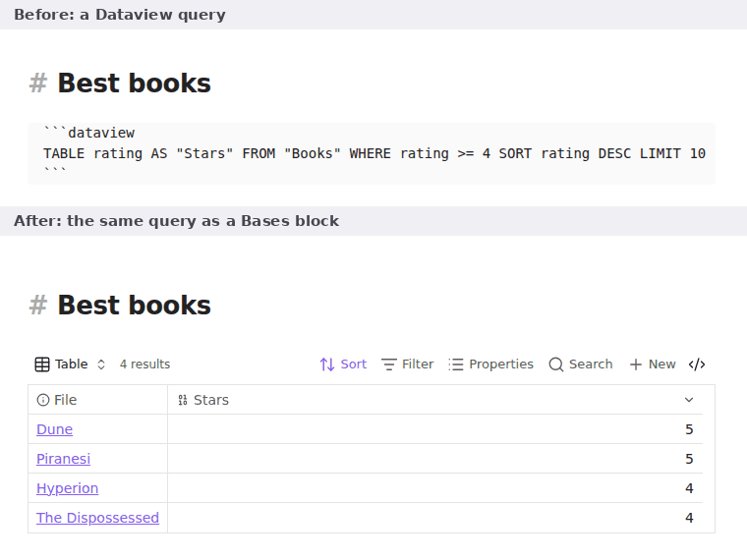Click the number-type icon in Stars header
This screenshot has width=747, height=560.
[x=183, y=400]
